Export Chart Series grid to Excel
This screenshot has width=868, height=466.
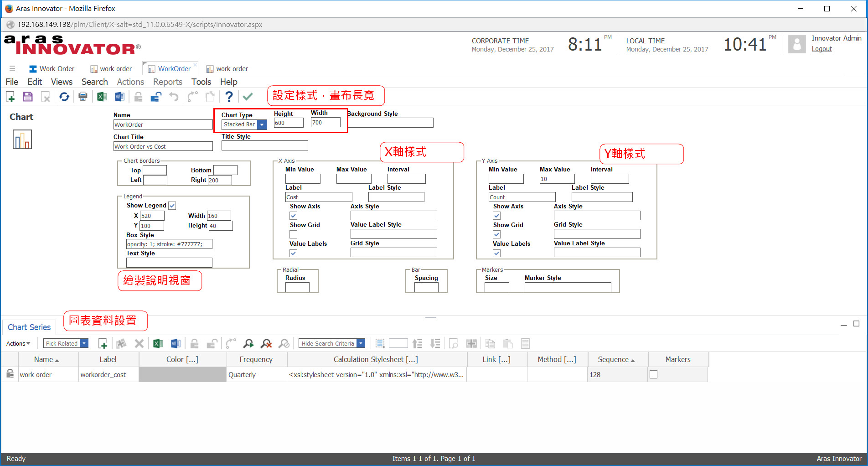pos(158,344)
